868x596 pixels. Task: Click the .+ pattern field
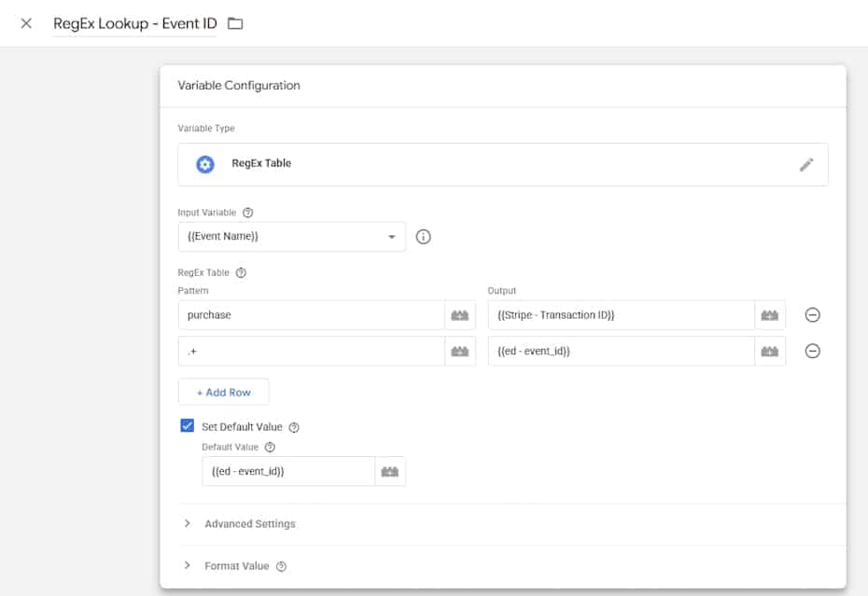click(x=312, y=352)
